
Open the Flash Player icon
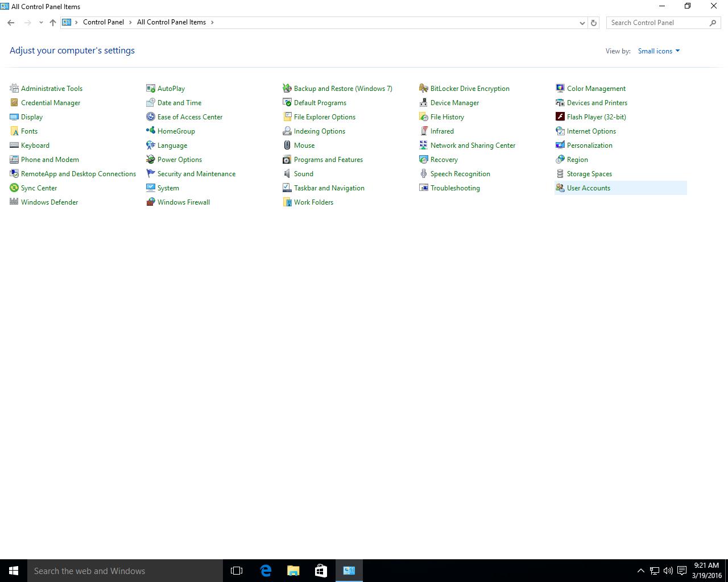click(x=560, y=117)
